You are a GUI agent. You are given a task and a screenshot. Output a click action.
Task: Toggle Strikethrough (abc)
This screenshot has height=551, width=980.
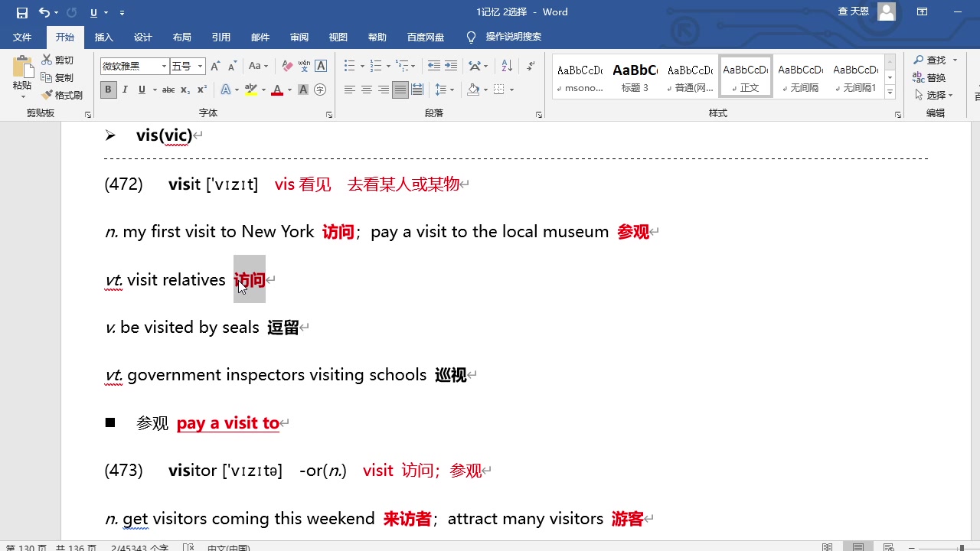(x=169, y=90)
